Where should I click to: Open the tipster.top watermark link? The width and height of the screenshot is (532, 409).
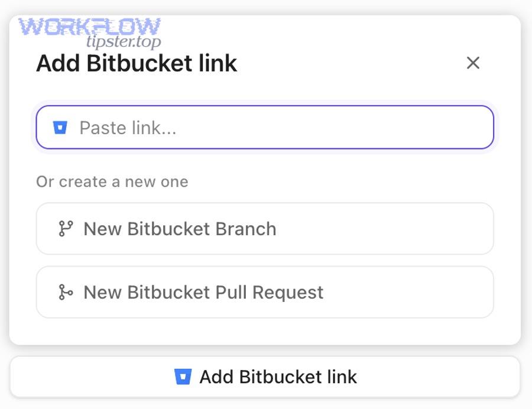tap(124, 42)
